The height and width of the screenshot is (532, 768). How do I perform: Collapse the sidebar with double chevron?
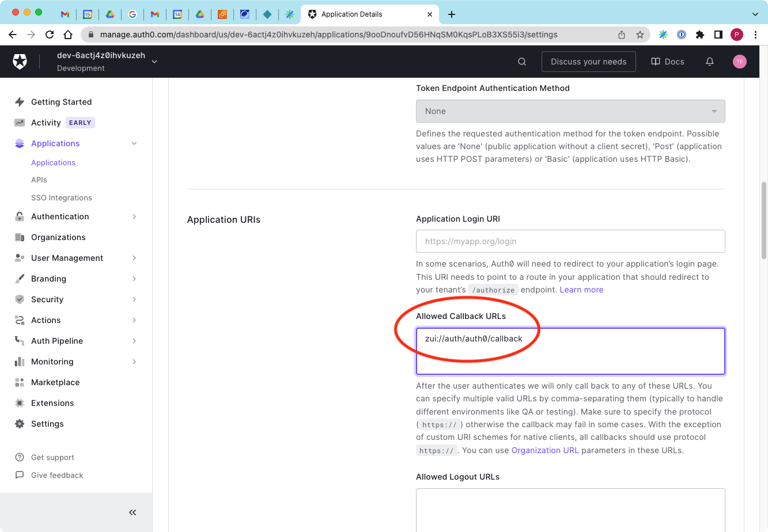pos(133,512)
